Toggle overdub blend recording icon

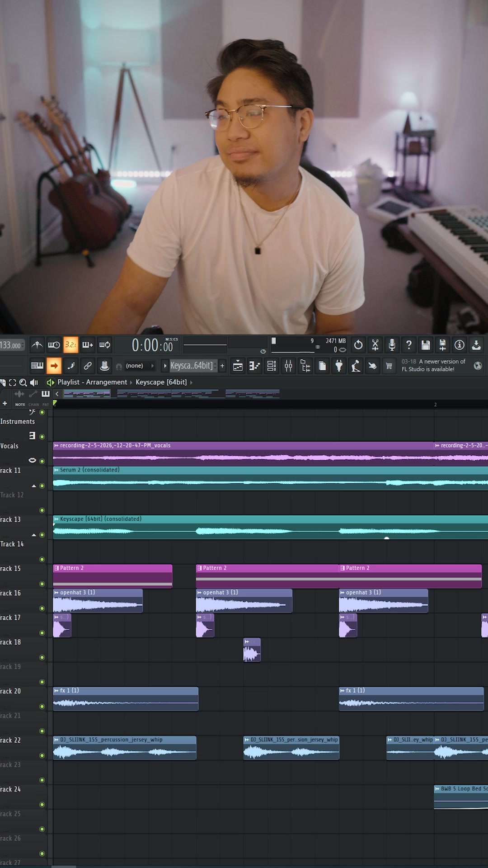click(x=88, y=345)
